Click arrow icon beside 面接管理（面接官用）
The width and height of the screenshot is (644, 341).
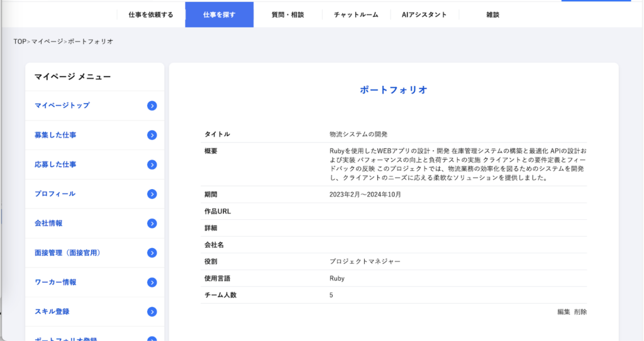(x=152, y=253)
